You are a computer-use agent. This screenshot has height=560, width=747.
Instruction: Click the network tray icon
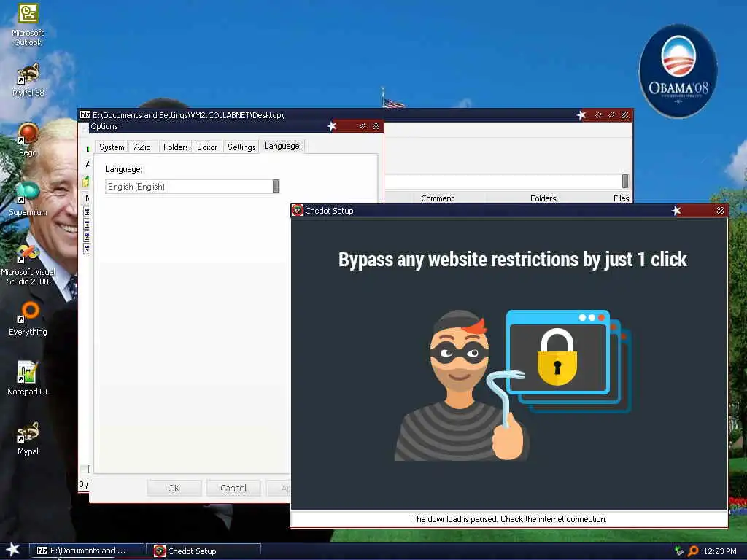[x=679, y=551]
